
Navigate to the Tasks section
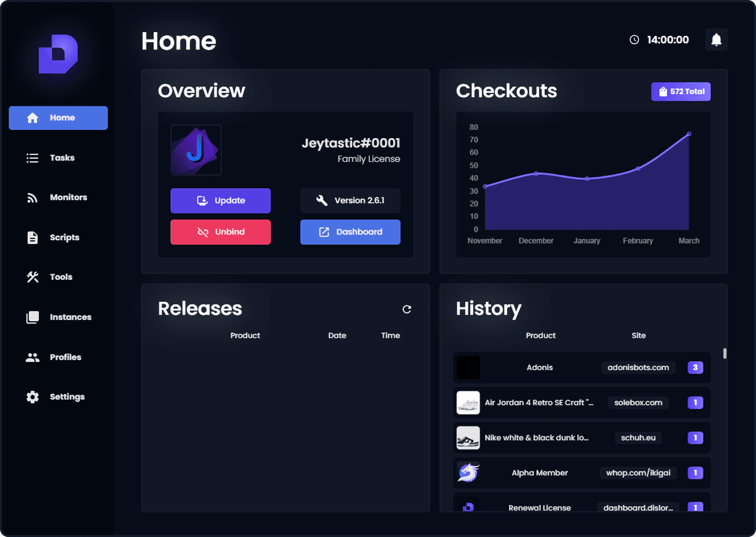[x=58, y=158]
